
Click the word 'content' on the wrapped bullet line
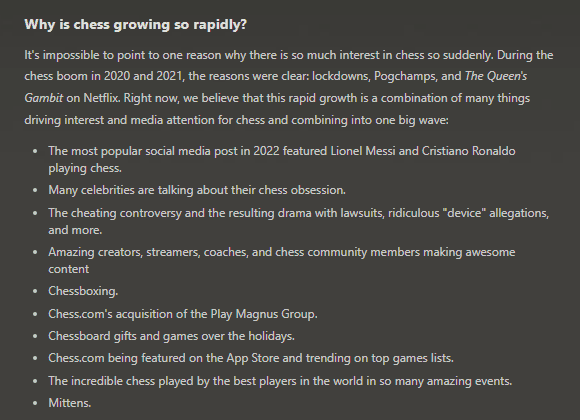(x=69, y=269)
